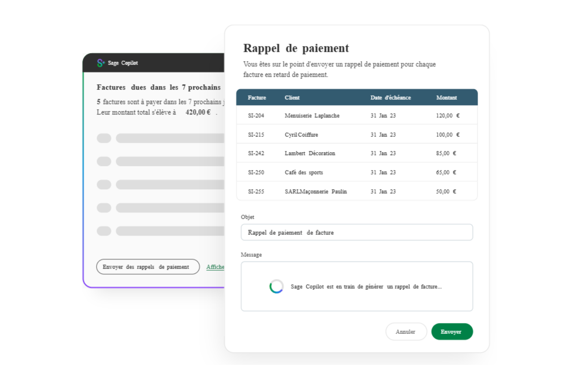The image size is (588, 381).
Task: Select invoice SI-204
Action: [256, 115]
